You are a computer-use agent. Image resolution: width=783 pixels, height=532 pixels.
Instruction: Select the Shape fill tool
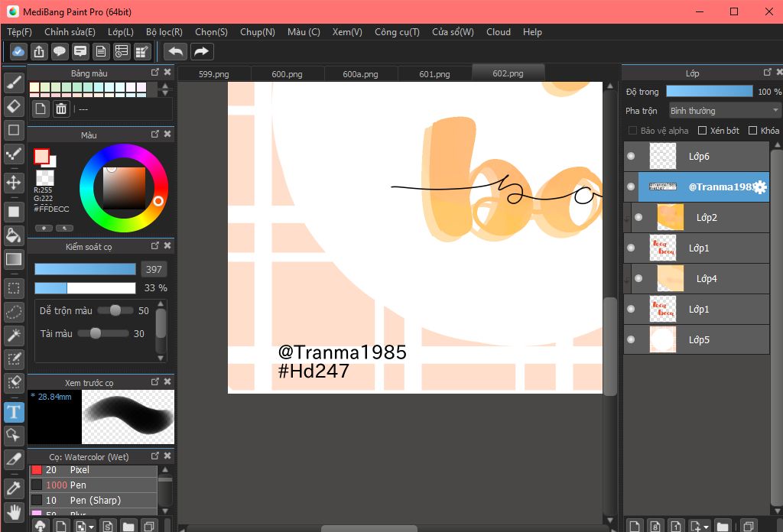(14, 212)
